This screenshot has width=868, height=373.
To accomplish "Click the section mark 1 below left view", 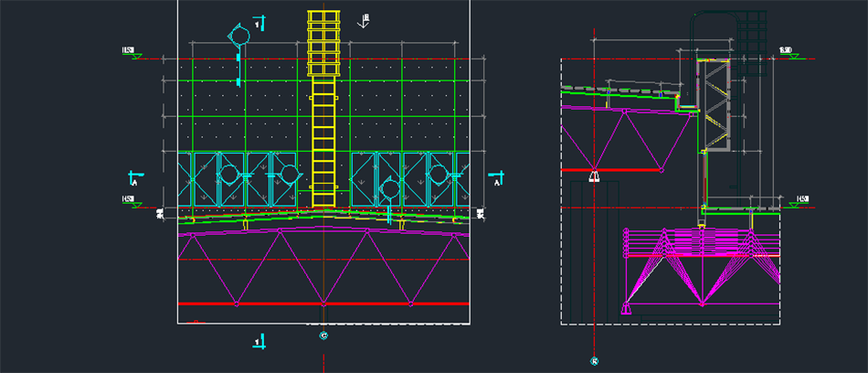I will coord(260,341).
